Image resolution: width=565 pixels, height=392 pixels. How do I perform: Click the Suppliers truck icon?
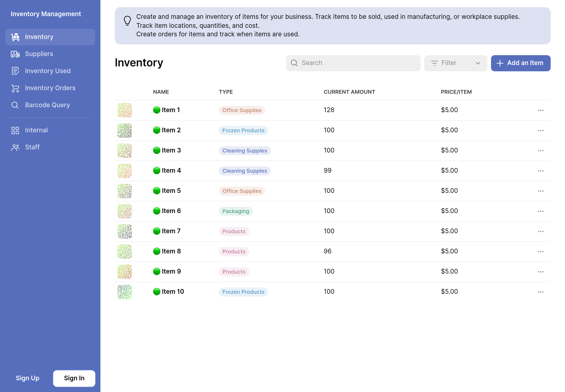[15, 54]
